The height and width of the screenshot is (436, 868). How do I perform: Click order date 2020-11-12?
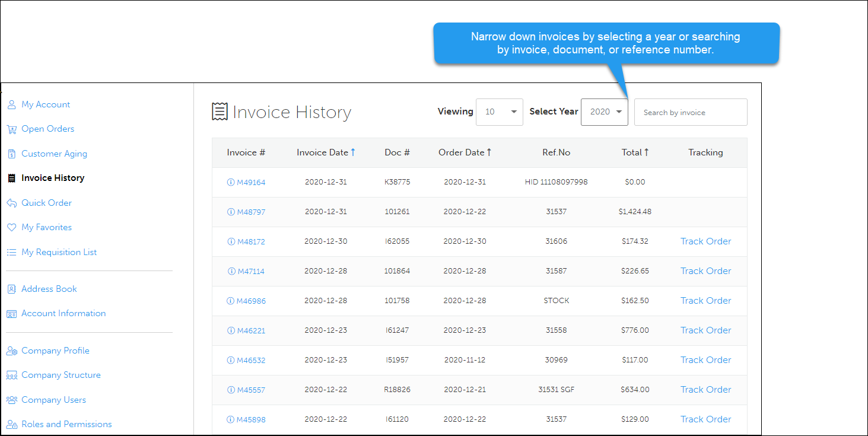[465, 360]
